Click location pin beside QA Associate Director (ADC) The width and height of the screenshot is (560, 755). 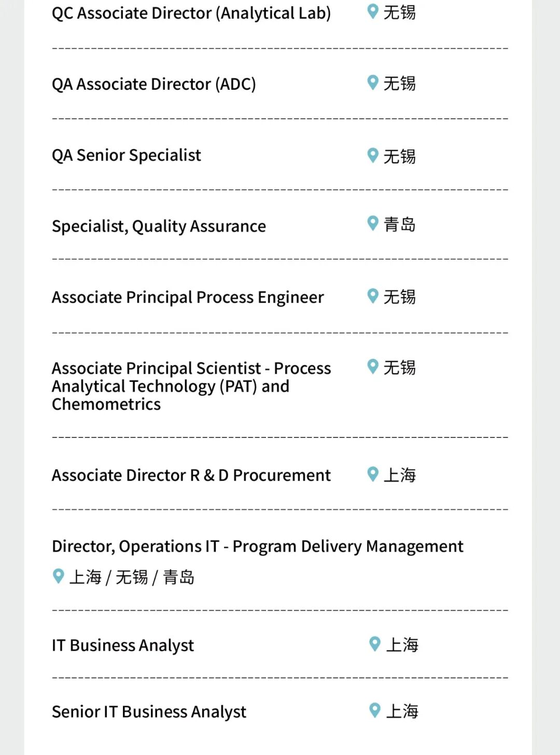[373, 83]
